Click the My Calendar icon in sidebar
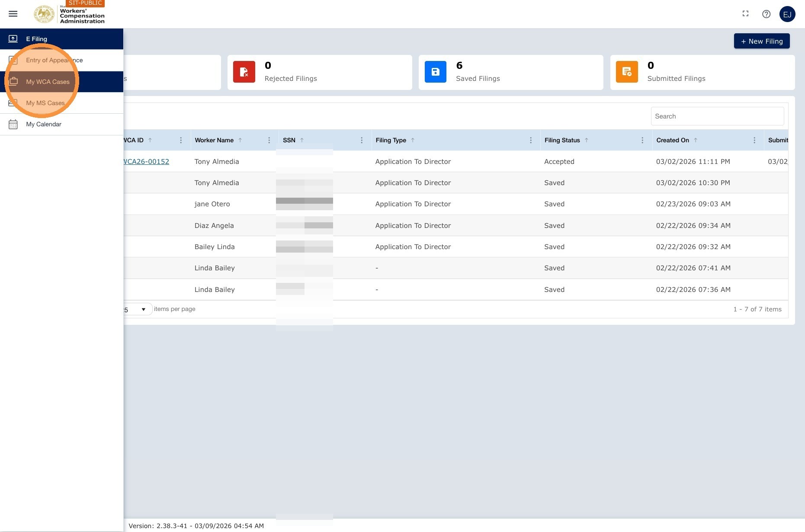This screenshot has width=805, height=532. pyautogui.click(x=13, y=124)
